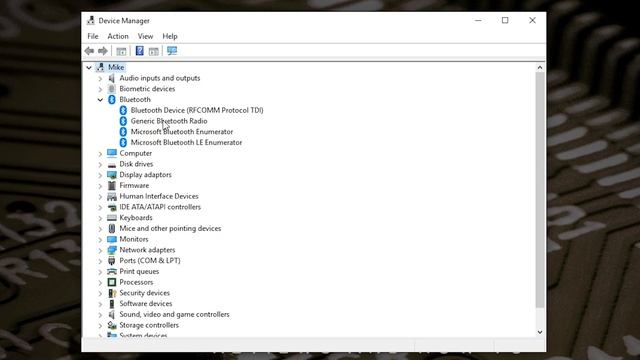Click the Network adapters category icon
The height and width of the screenshot is (360, 640).
pyautogui.click(x=112, y=250)
